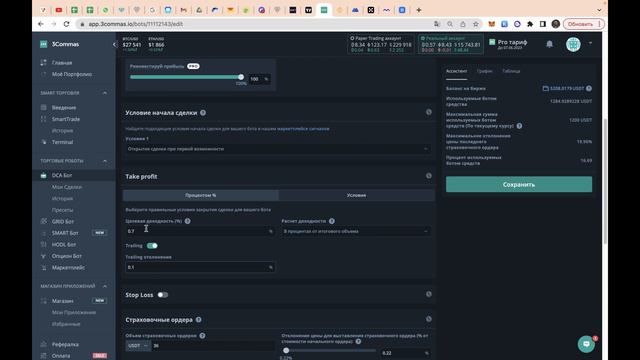The width and height of the screenshot is (640, 360).
Task: Click the reinvest profit slider handle
Action: tap(241, 77)
